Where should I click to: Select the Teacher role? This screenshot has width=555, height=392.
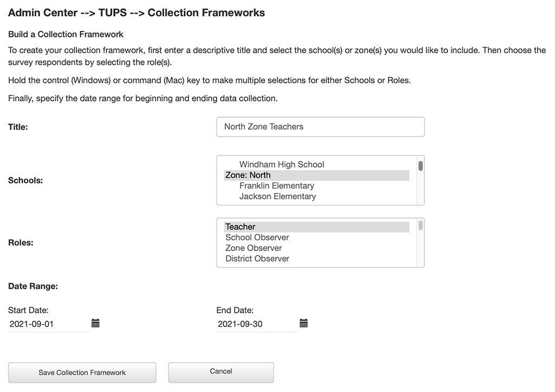317,227
